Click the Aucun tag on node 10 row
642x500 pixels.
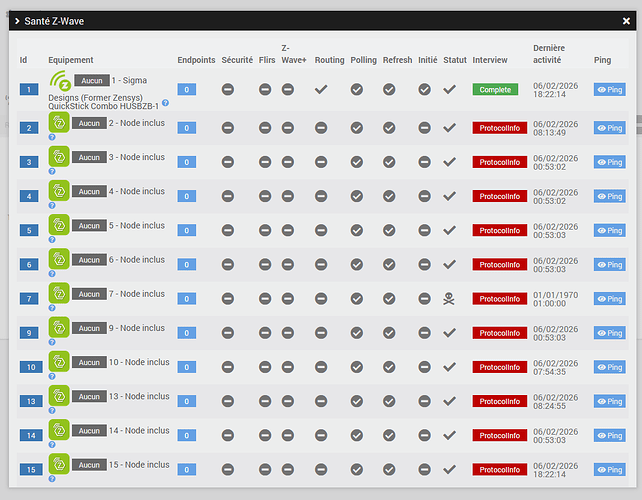[89, 362]
